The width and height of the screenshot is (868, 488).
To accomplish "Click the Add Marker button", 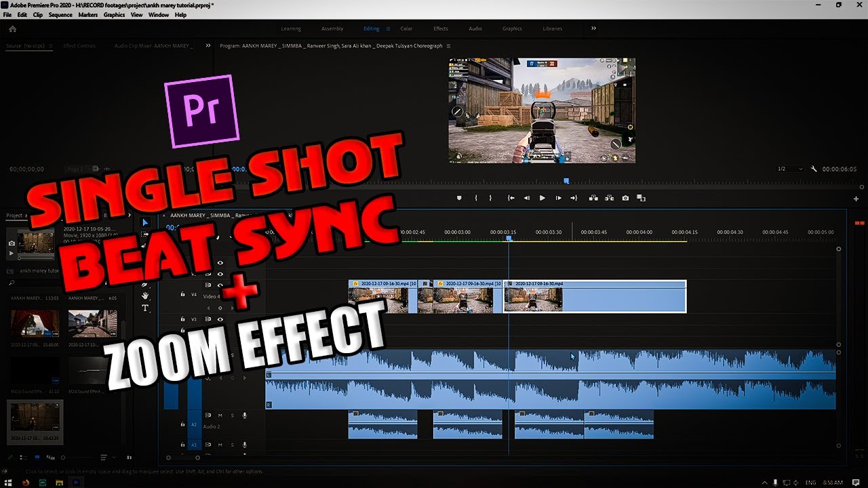I will point(459,198).
